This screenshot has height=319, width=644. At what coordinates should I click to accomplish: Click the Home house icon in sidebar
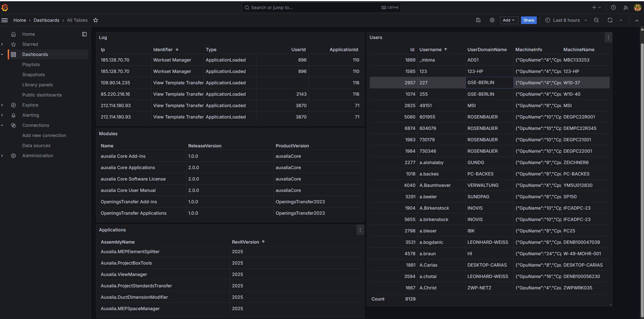click(13, 34)
